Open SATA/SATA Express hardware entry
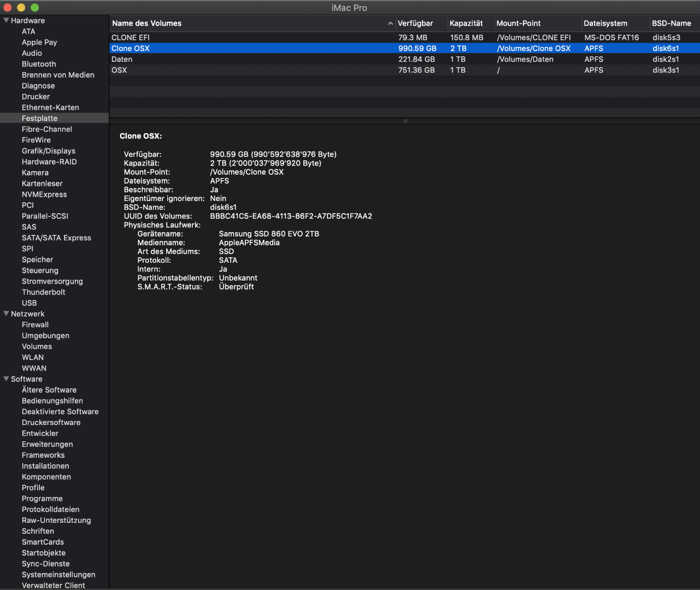Image resolution: width=700 pixels, height=590 pixels. 56,238
